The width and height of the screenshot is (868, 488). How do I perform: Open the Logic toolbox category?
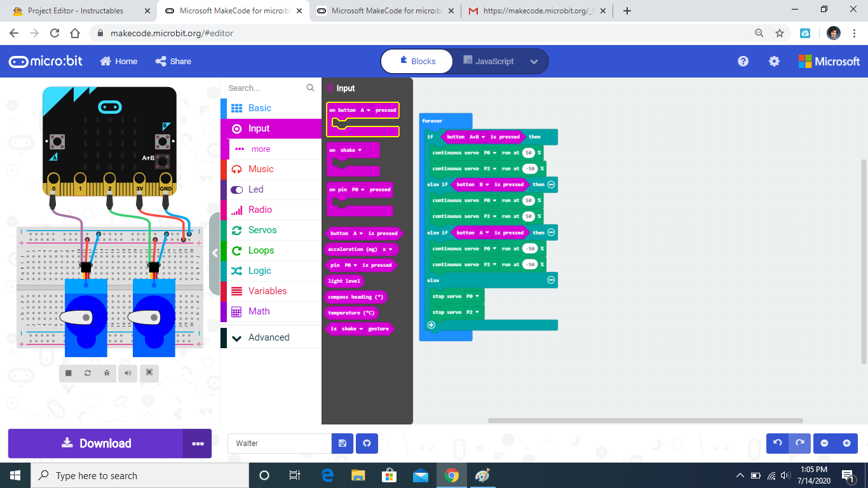(271, 271)
